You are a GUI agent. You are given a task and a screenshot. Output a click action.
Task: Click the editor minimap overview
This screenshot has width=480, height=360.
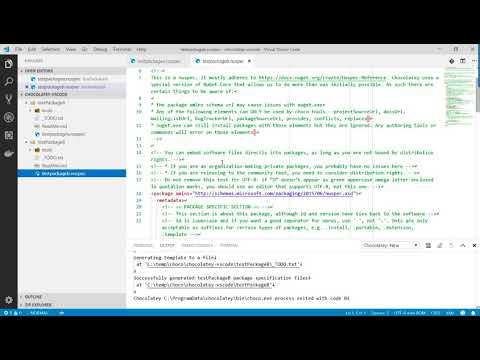tap(459, 97)
